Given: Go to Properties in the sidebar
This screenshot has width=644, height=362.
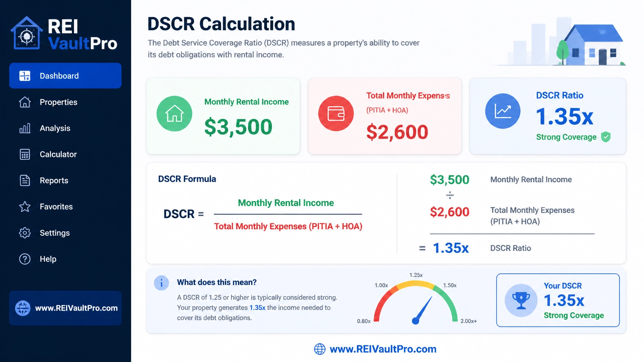Looking at the screenshot, I should click(65, 102).
